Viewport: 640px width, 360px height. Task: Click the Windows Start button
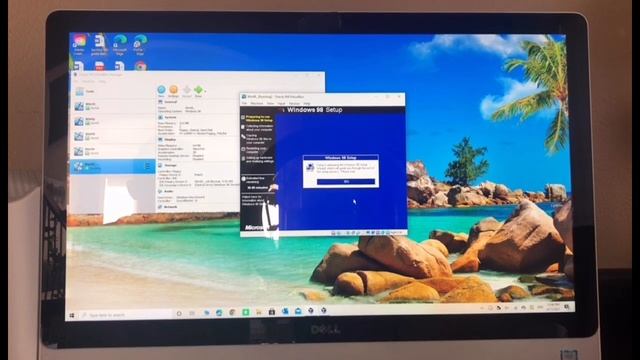(x=72, y=315)
